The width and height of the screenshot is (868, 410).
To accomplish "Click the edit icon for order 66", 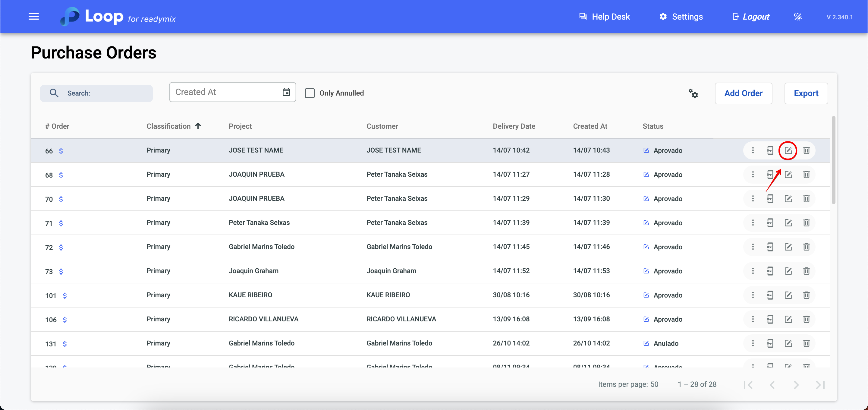I will pyautogui.click(x=788, y=150).
